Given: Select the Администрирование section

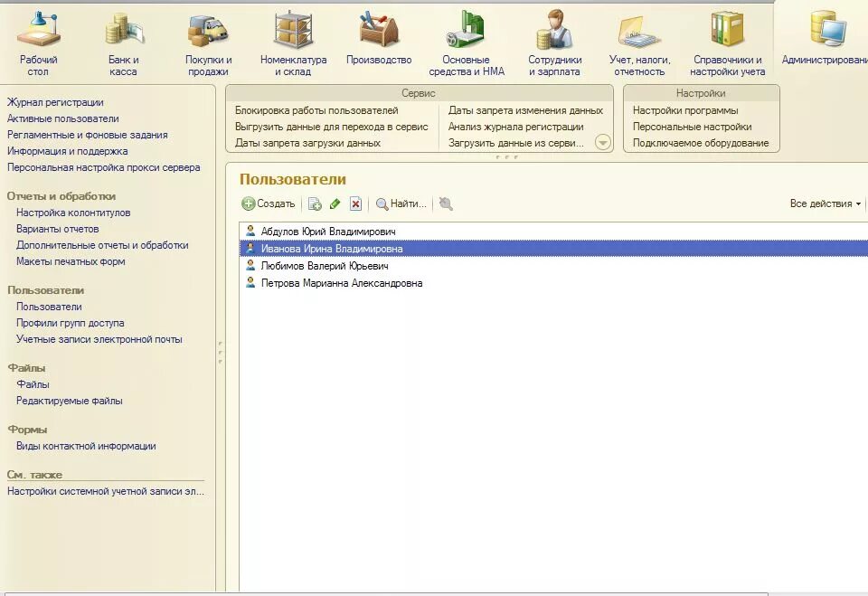Looking at the screenshot, I should click(825, 38).
